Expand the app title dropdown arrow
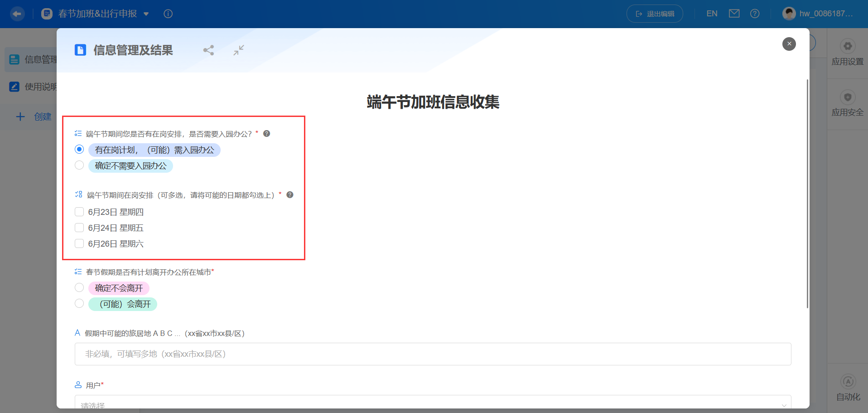The height and width of the screenshot is (413, 868). [x=146, y=14]
